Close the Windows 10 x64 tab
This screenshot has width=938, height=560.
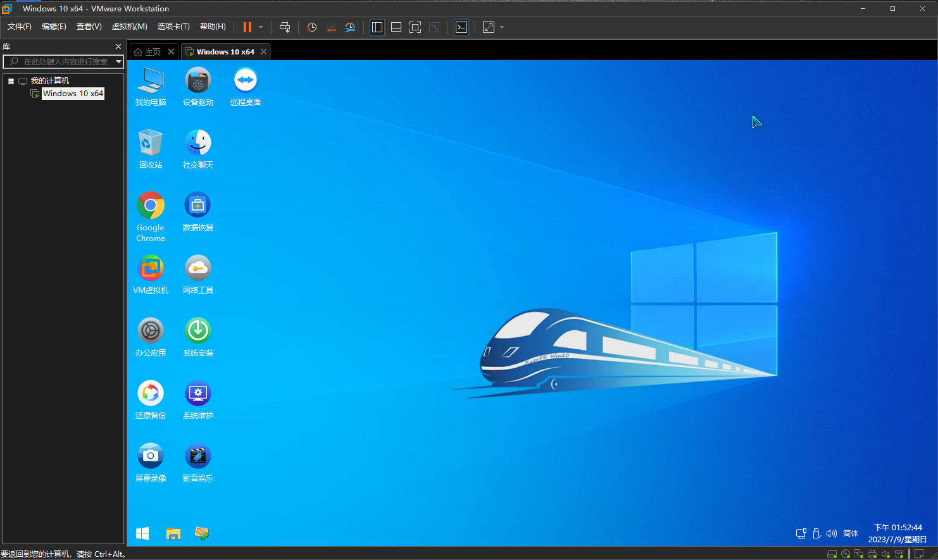click(x=263, y=52)
